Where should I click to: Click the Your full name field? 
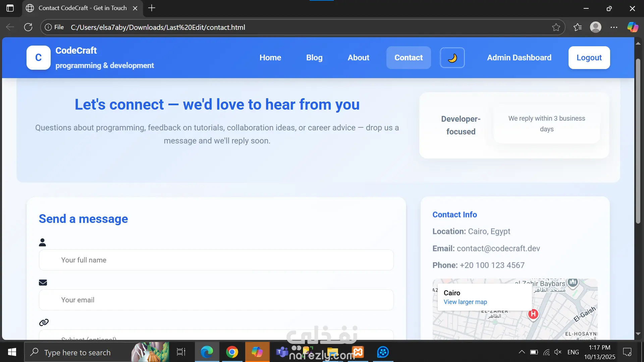click(x=216, y=260)
